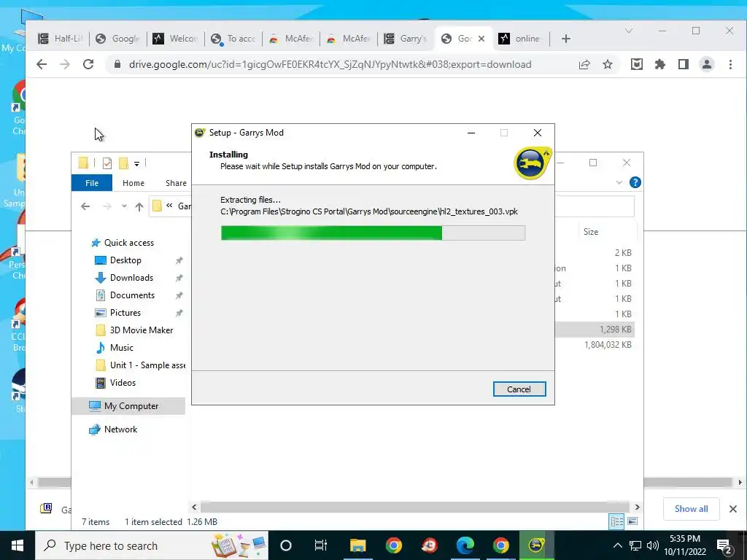Close the Chrome downloads bar

click(x=732, y=509)
